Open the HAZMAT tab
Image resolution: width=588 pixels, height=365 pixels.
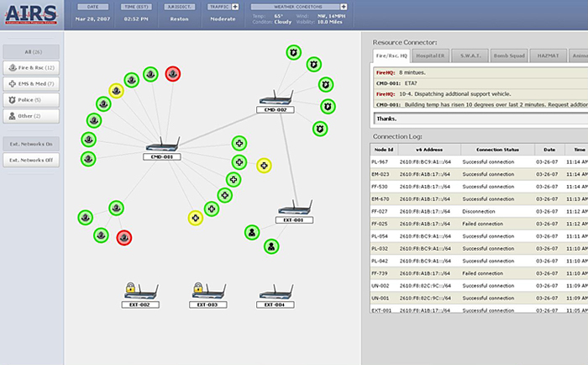548,56
